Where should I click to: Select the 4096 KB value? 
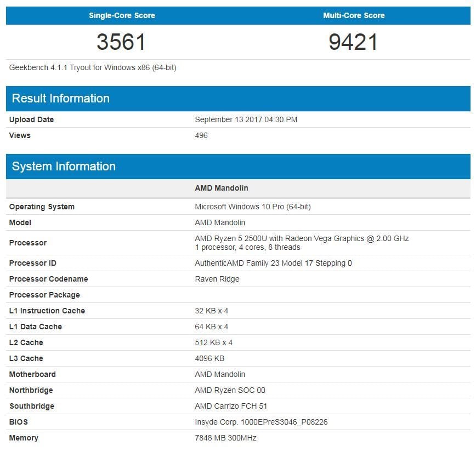pos(209,358)
